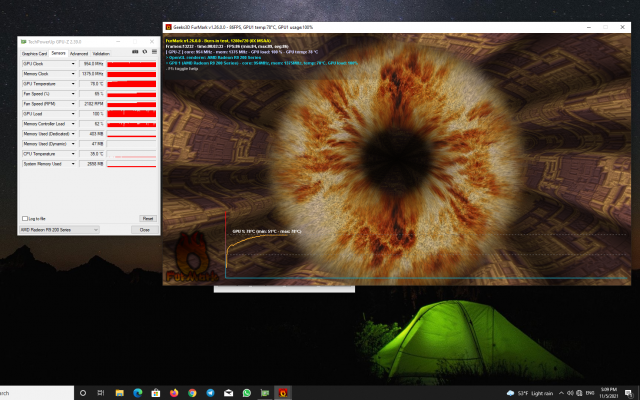Click the 2182 RPM fan speed value
This screenshot has height=400, width=640.
point(92,104)
